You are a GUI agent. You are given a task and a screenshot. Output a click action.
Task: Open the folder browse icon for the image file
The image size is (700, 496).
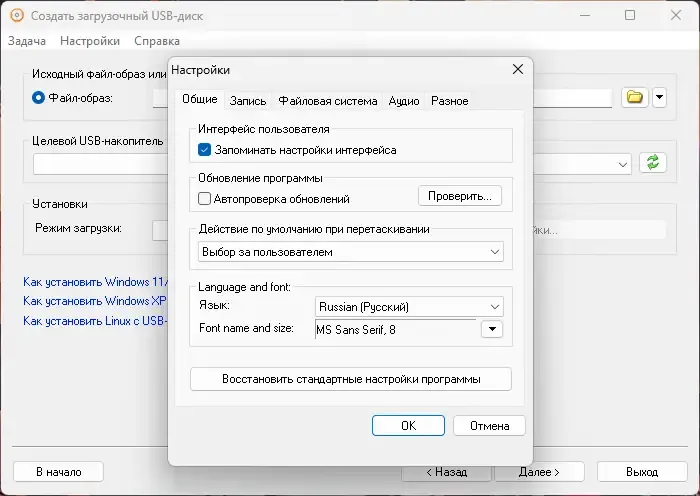(634, 97)
